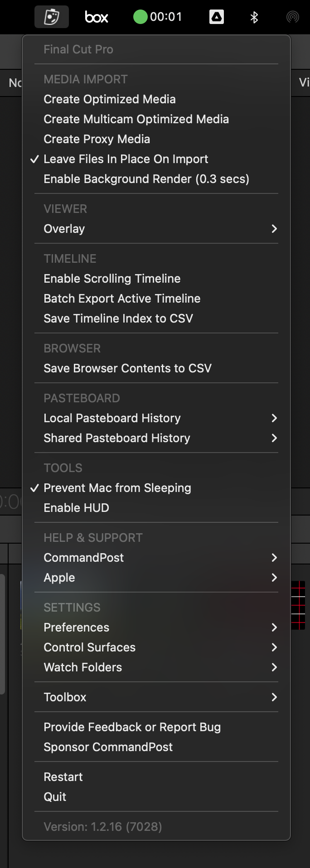Enable the HUD option

click(x=156, y=508)
